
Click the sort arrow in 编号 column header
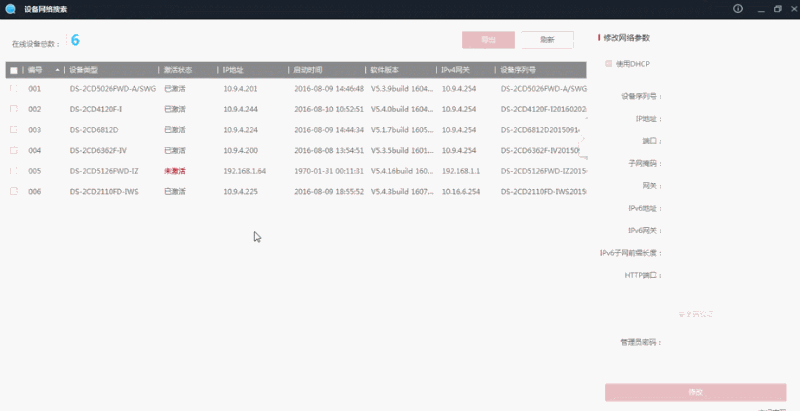coord(58,70)
